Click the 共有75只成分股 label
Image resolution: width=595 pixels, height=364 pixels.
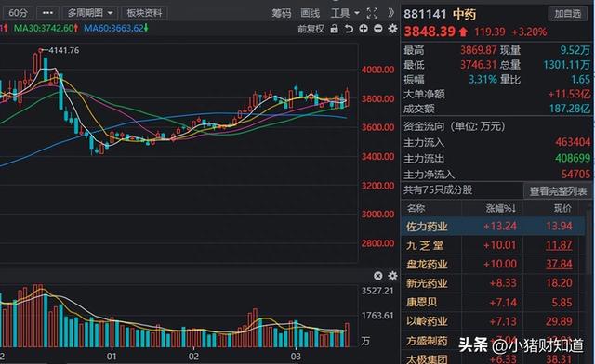point(438,189)
